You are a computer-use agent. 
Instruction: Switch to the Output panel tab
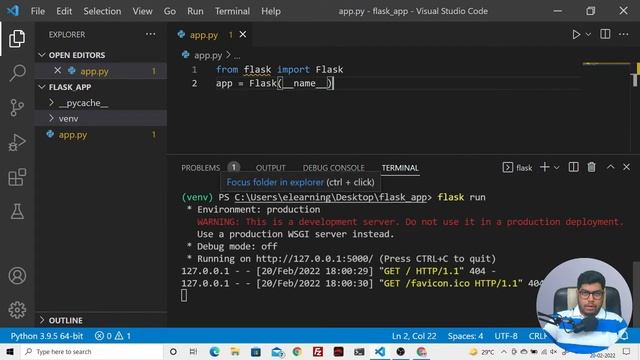click(x=270, y=168)
